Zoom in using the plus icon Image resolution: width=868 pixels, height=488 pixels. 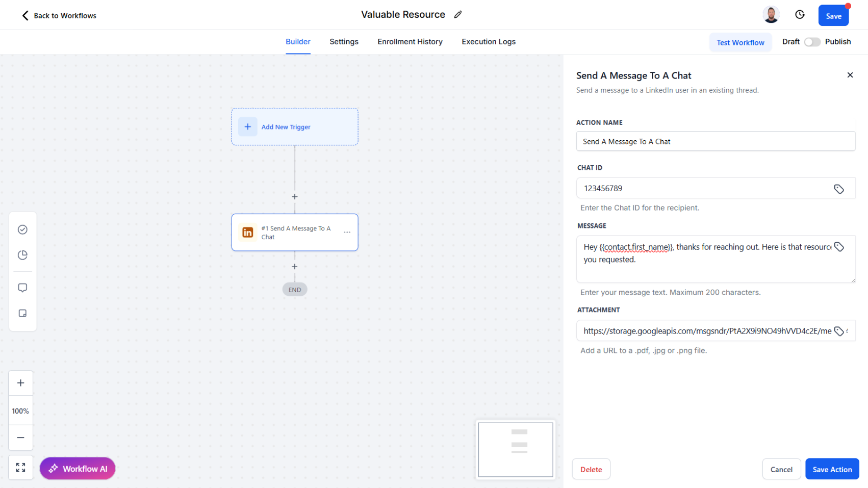pos(20,383)
